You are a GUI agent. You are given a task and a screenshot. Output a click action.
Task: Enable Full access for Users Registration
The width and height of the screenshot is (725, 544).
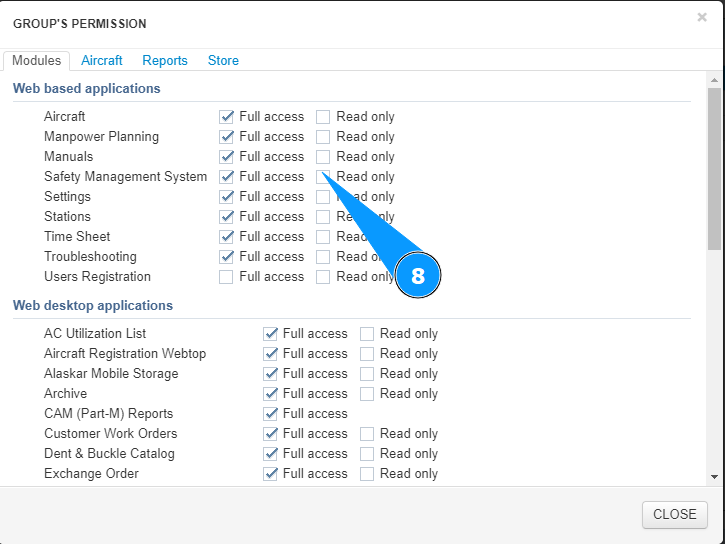pos(227,277)
